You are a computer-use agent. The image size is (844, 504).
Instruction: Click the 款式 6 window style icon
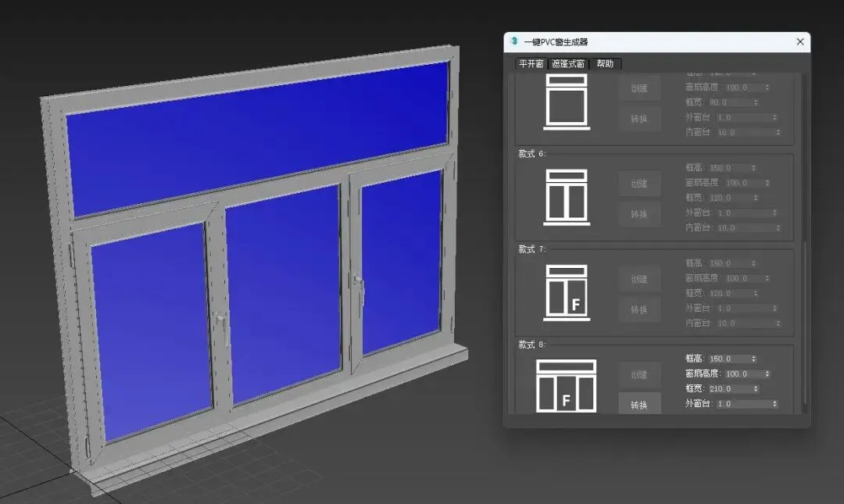[x=567, y=197]
